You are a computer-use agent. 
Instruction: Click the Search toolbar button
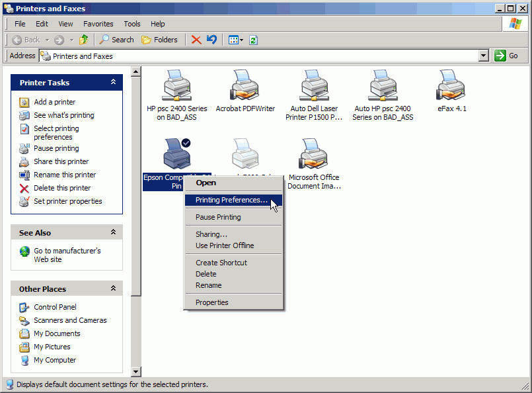pos(116,40)
